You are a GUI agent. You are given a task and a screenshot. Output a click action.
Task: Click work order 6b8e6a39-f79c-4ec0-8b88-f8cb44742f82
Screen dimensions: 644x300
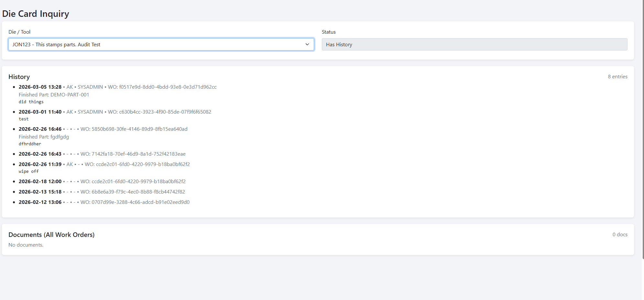click(138, 192)
